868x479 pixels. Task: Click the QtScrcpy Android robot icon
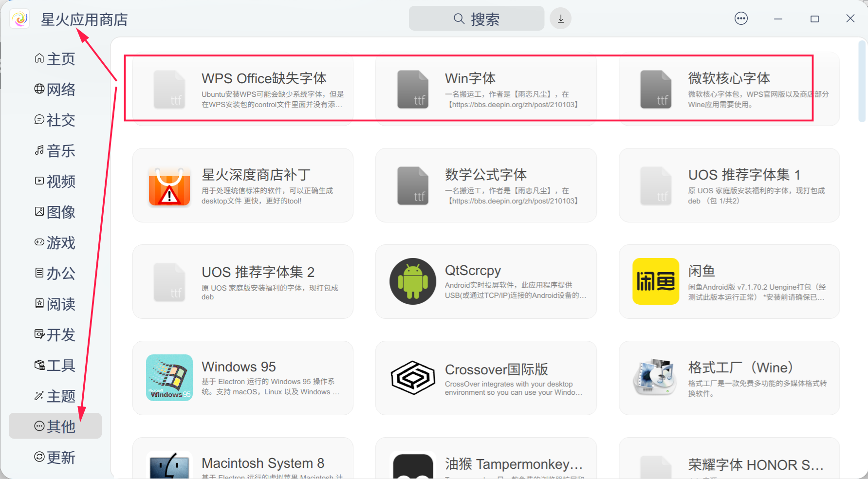(x=413, y=281)
